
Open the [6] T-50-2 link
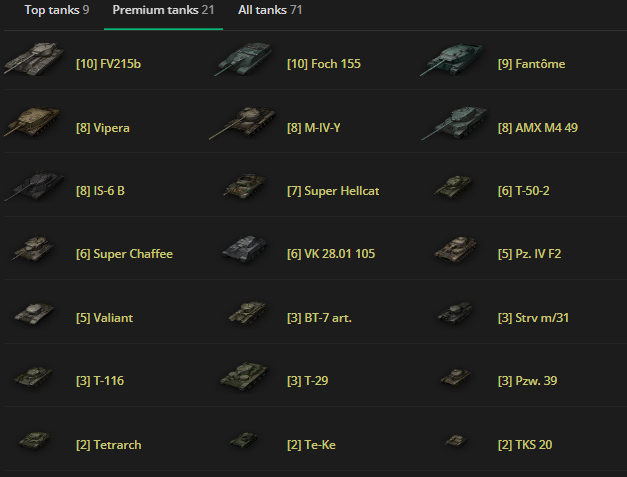click(523, 191)
